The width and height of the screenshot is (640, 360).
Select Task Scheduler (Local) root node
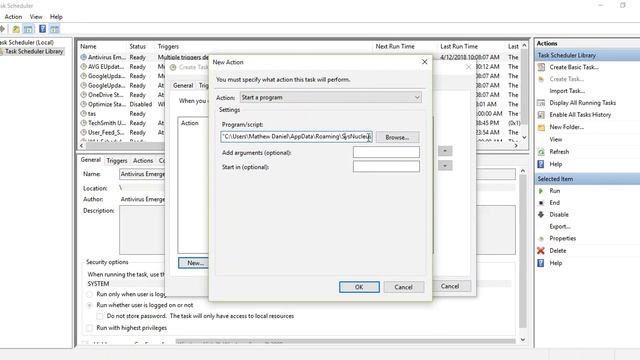click(x=27, y=42)
